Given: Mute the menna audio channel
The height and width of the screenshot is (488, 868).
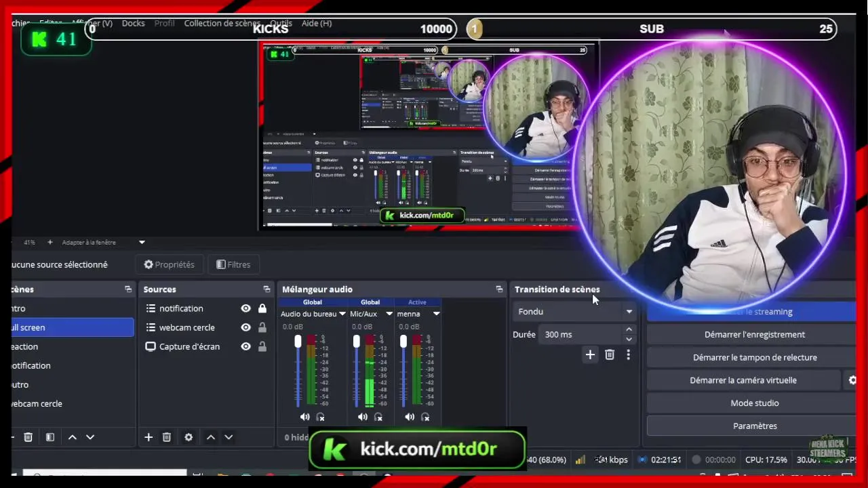Looking at the screenshot, I should point(410,417).
